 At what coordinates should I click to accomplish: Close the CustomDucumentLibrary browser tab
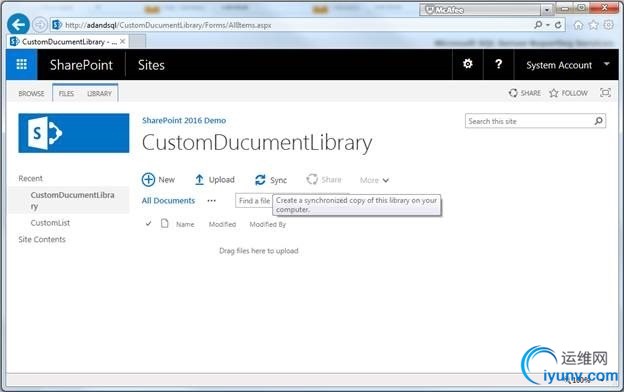pos(123,41)
